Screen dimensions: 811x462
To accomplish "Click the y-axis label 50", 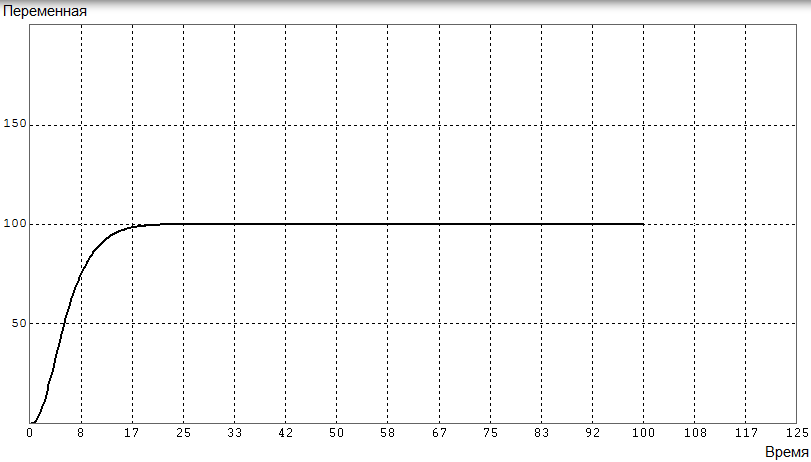I will coord(19,323).
